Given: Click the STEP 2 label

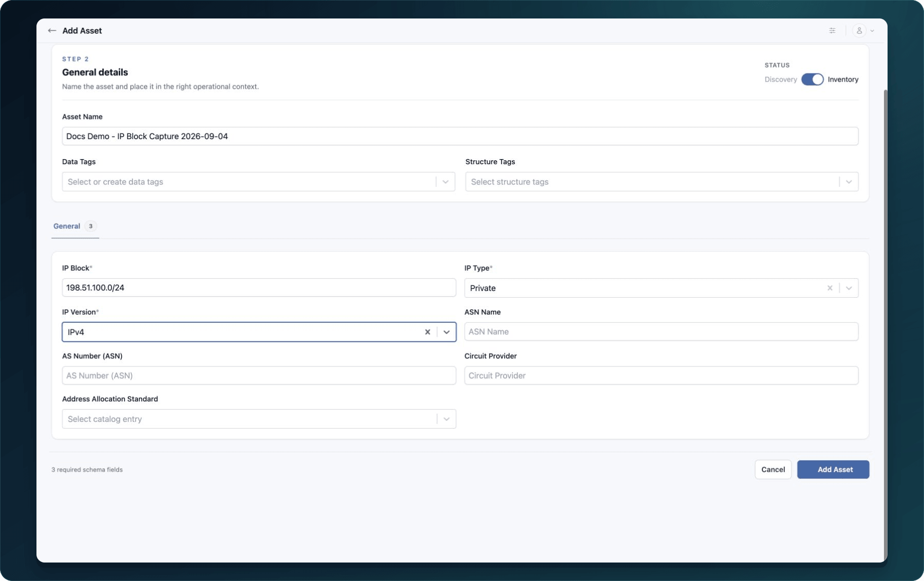Looking at the screenshot, I should pyautogui.click(x=75, y=59).
